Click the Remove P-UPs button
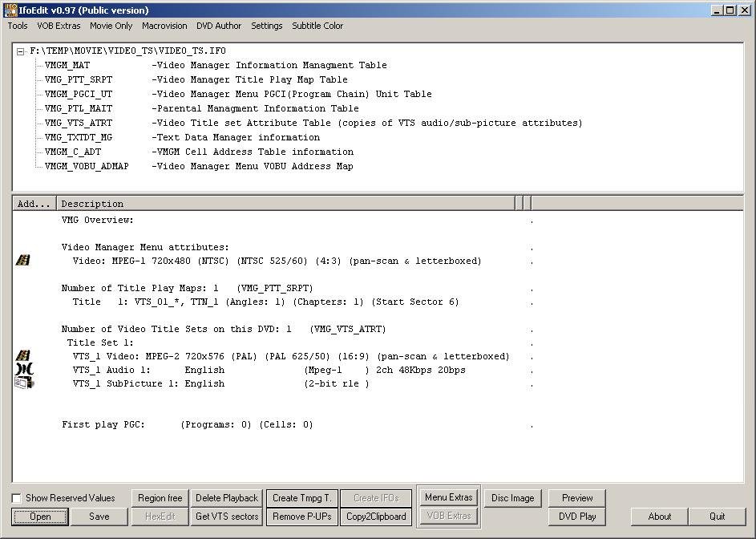Screen dimensions: 756x539 click(302, 517)
